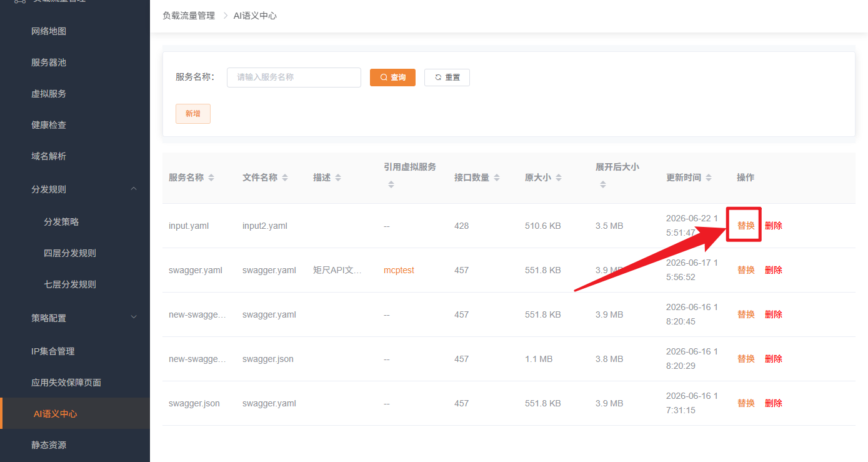Click 替换 for swagger.yaml service row
The image size is (868, 462).
tap(746, 270)
